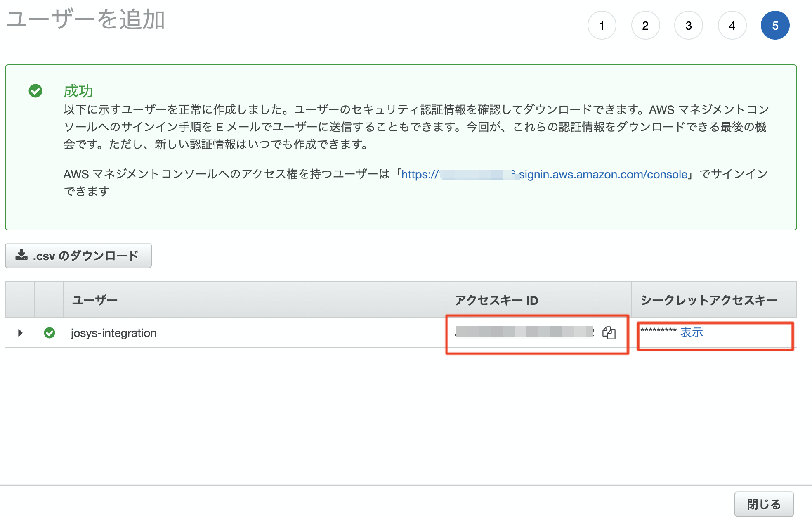Copy the access key ID with the copy icon

tap(609, 332)
